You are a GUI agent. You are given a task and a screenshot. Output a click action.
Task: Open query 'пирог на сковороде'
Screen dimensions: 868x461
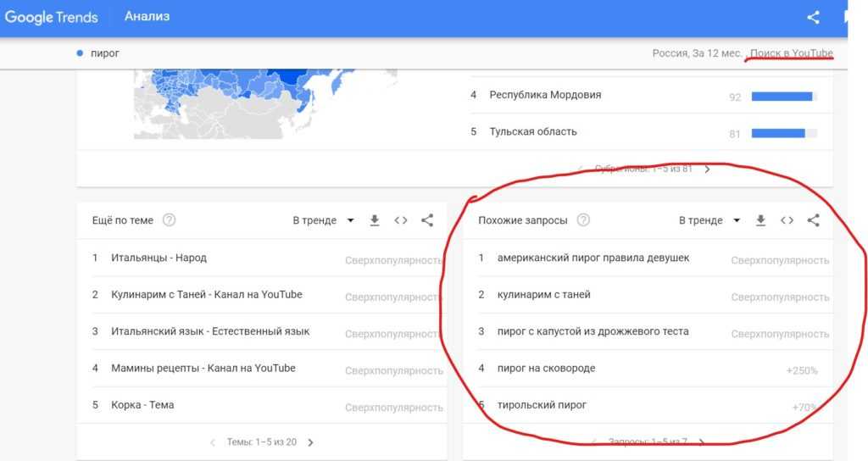546,369
